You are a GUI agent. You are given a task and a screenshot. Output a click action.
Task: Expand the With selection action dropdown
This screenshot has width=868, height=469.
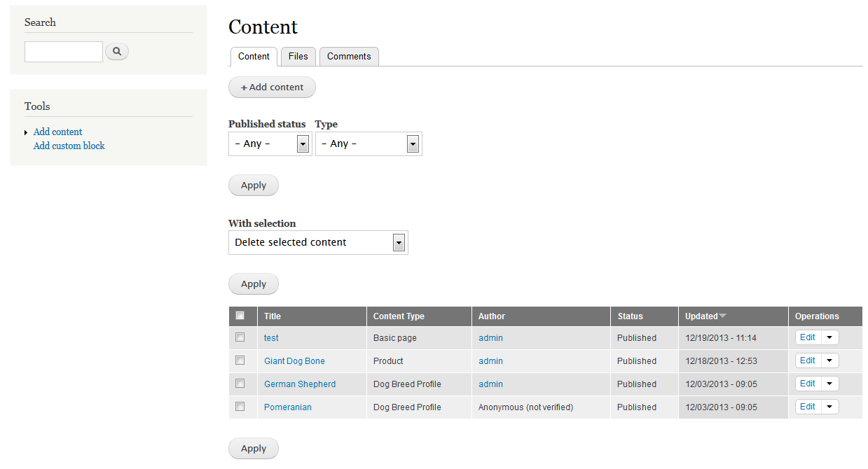point(318,242)
